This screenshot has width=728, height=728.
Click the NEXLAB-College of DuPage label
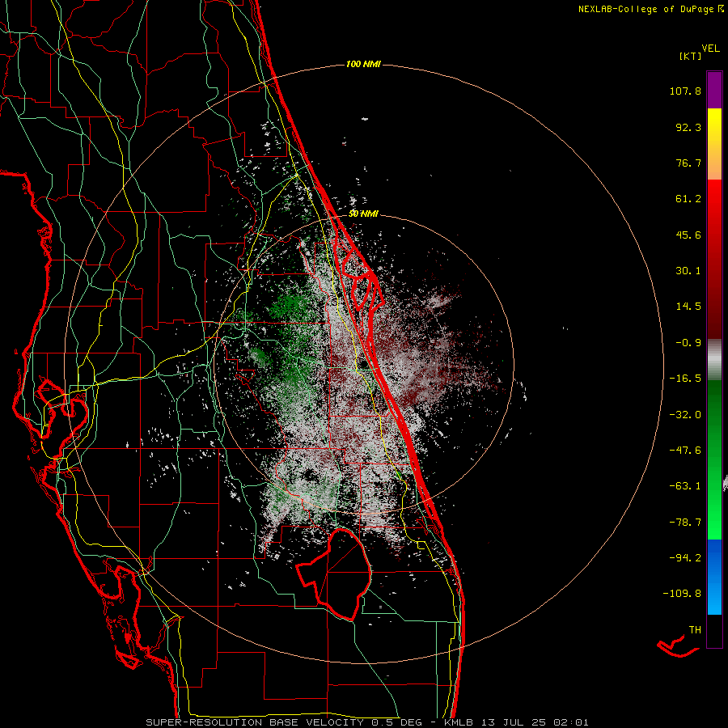[650, 9]
